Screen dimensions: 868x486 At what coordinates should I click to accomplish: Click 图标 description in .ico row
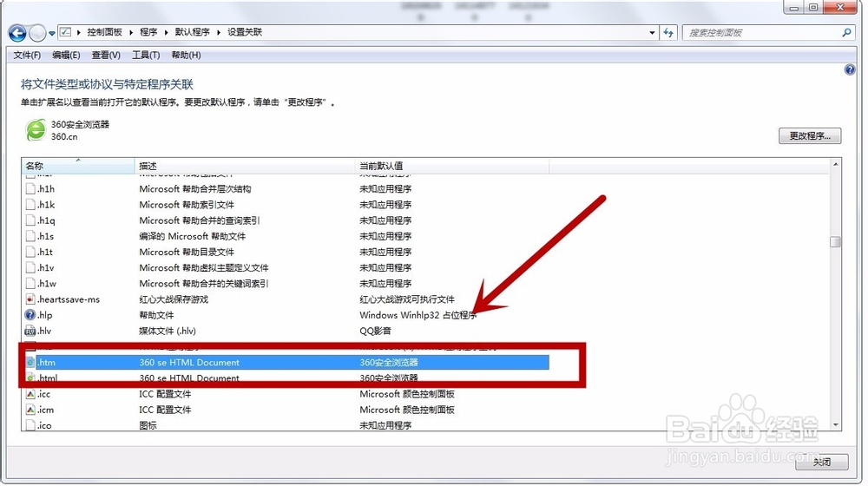(x=148, y=425)
